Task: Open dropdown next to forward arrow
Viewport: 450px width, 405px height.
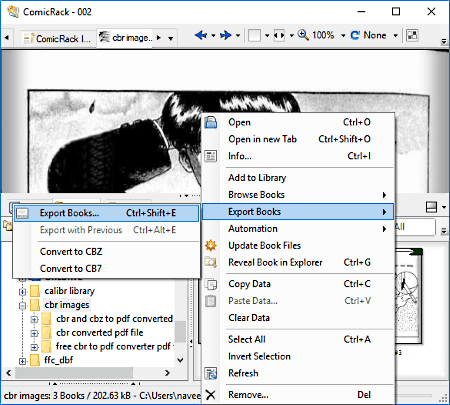Action: 238,35
